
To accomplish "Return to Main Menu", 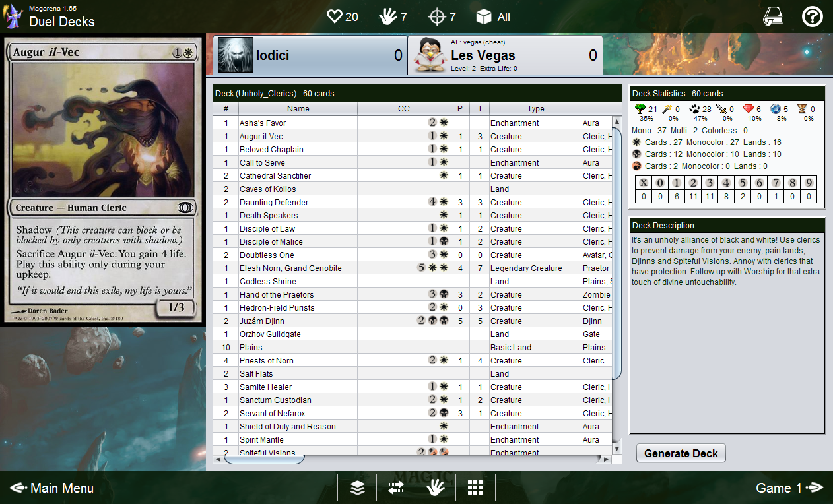I will tap(51, 488).
